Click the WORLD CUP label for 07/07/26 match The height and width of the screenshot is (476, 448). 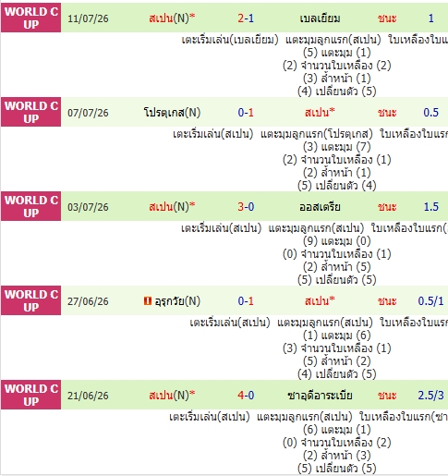[x=31, y=112]
